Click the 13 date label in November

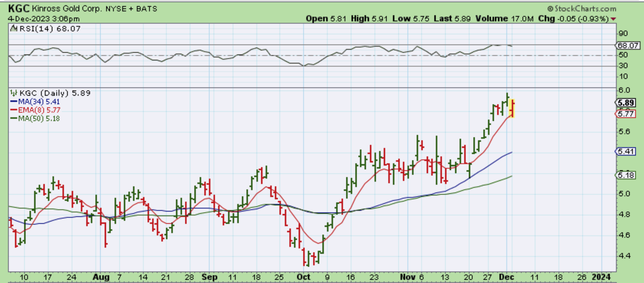(x=445, y=277)
